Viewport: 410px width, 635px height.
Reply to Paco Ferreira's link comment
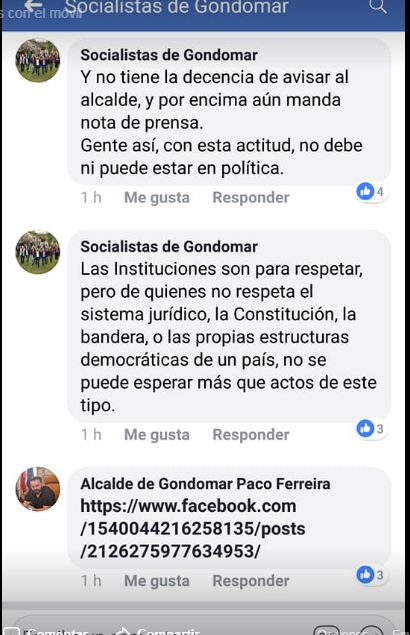click(251, 581)
